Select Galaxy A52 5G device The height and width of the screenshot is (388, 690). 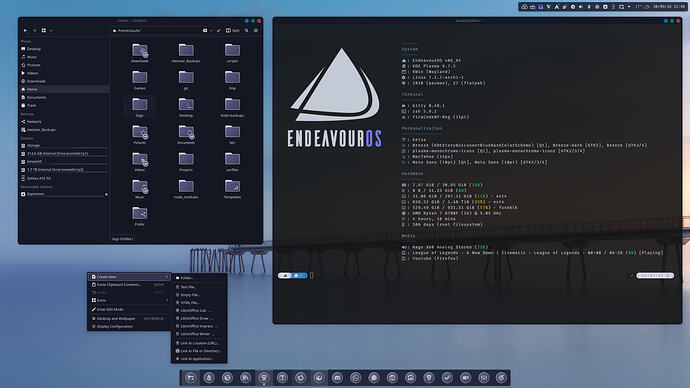[x=64, y=178]
